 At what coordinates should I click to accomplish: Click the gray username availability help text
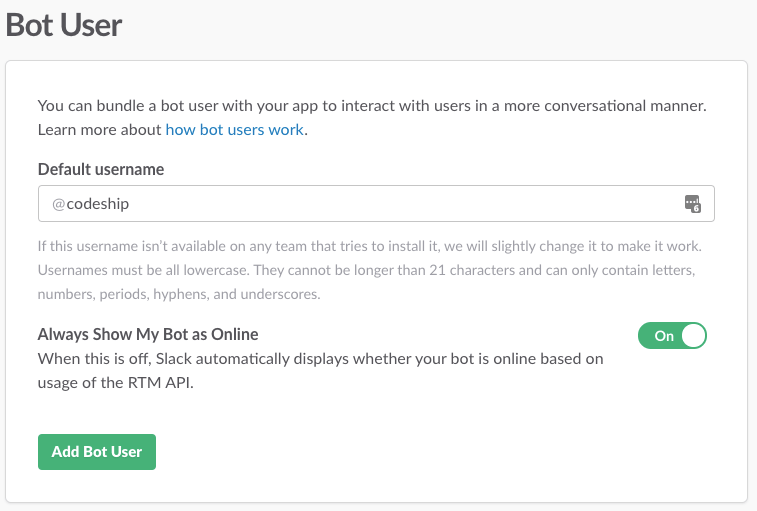pyautogui.click(x=369, y=246)
